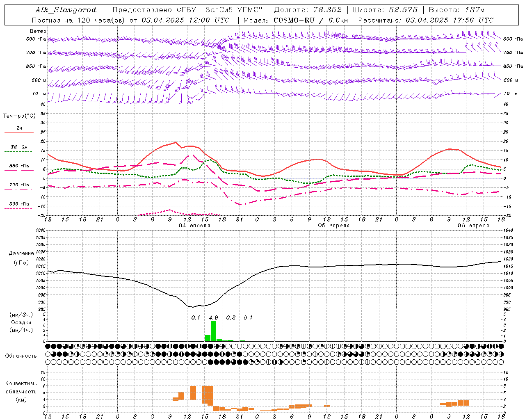Click the 4.9 precipitation amount value
Viewport: 525px width, 420px height.
click(213, 318)
